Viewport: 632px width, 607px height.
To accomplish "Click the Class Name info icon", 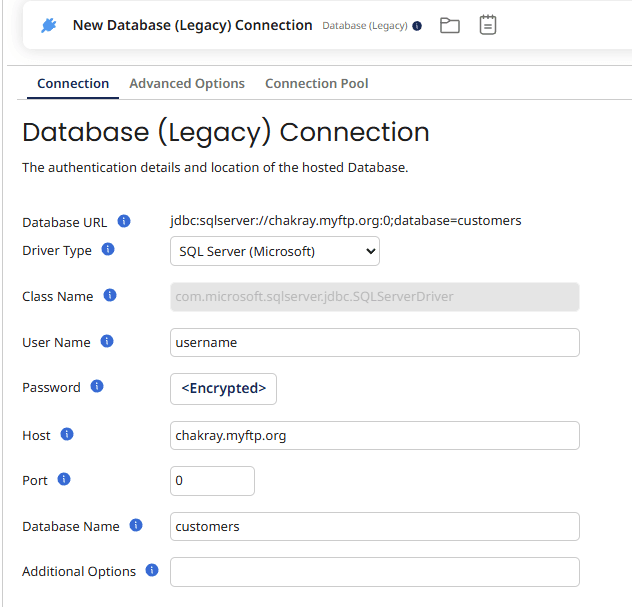I will pyautogui.click(x=110, y=296).
